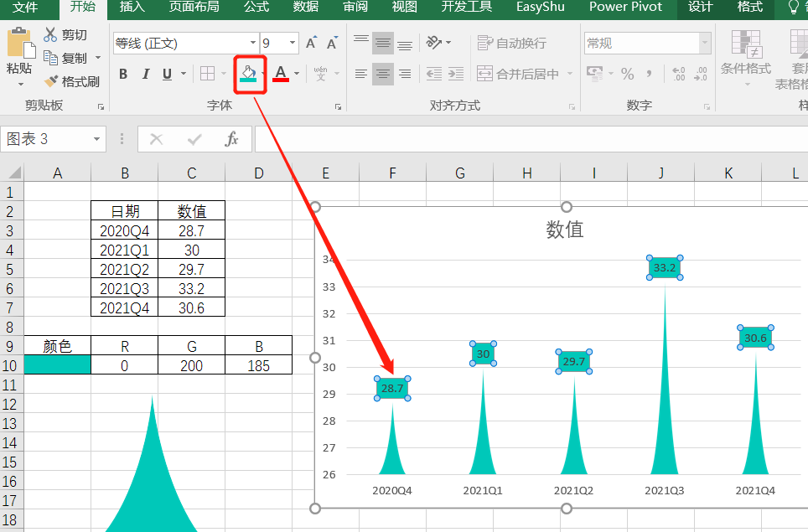The height and width of the screenshot is (532, 808).
Task: Switch to Page Layout (页面布局) tab
Action: tap(194, 7)
